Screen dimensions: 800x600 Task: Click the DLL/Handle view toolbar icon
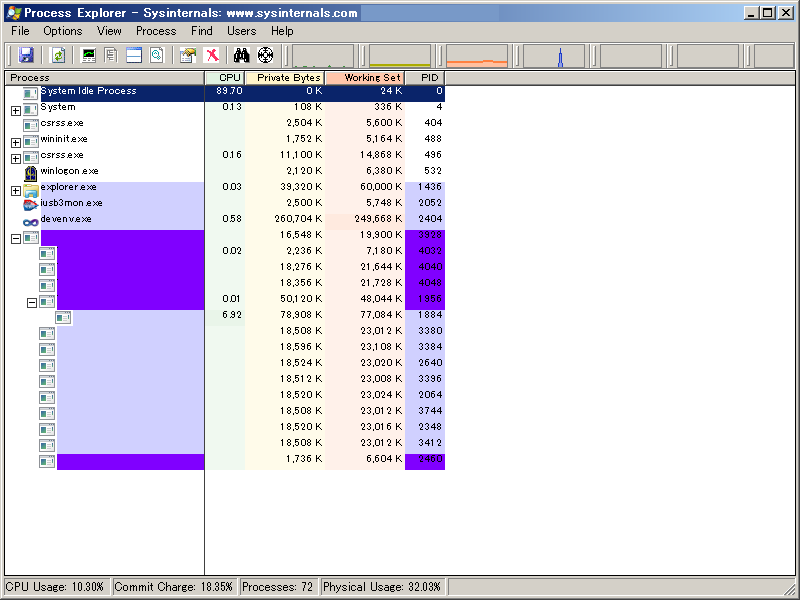coord(157,55)
